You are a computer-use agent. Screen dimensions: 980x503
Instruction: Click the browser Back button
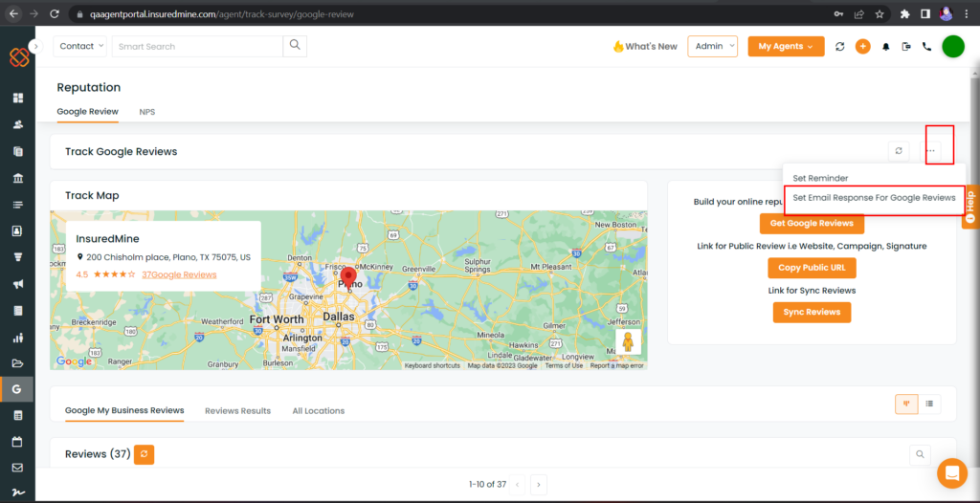(13, 13)
